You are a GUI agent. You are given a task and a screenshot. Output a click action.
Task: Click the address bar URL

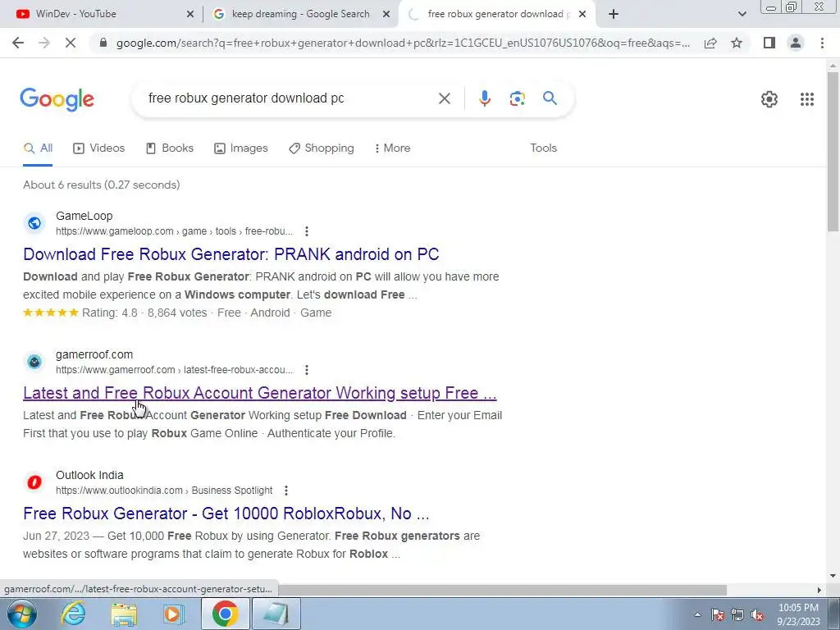click(x=403, y=43)
